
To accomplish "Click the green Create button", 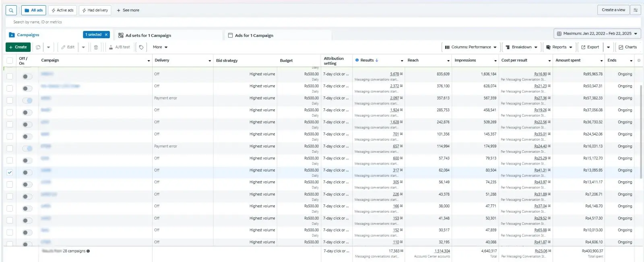I will (x=18, y=47).
